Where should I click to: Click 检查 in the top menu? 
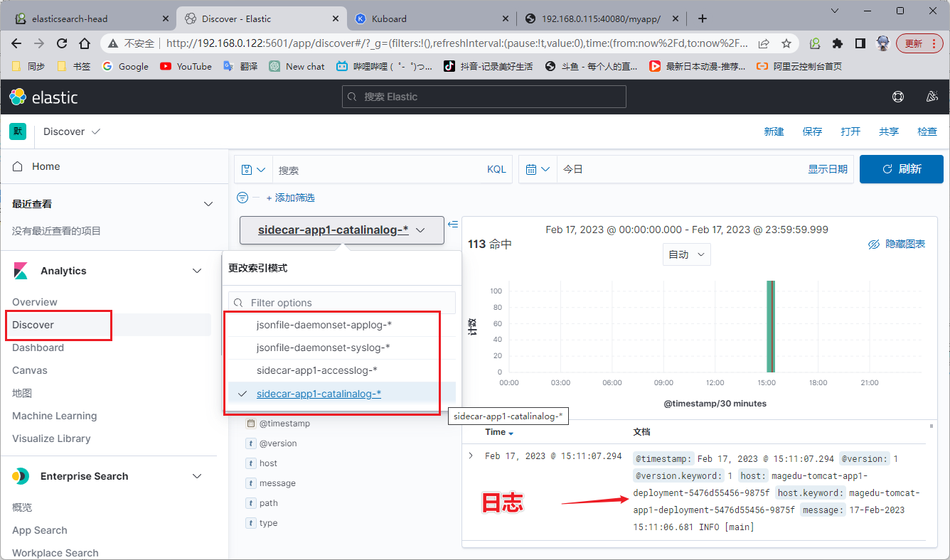tap(927, 131)
